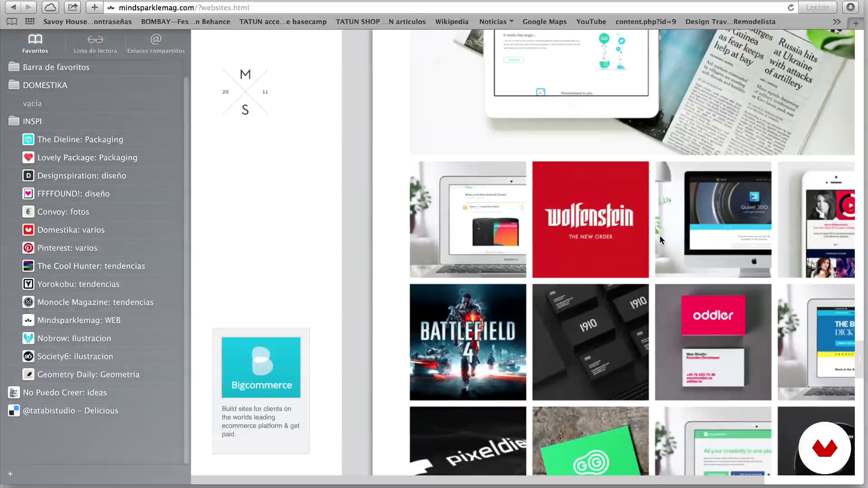This screenshot has width=868, height=488.
Task: Go forward with the forward arrow button
Action: click(x=28, y=7)
